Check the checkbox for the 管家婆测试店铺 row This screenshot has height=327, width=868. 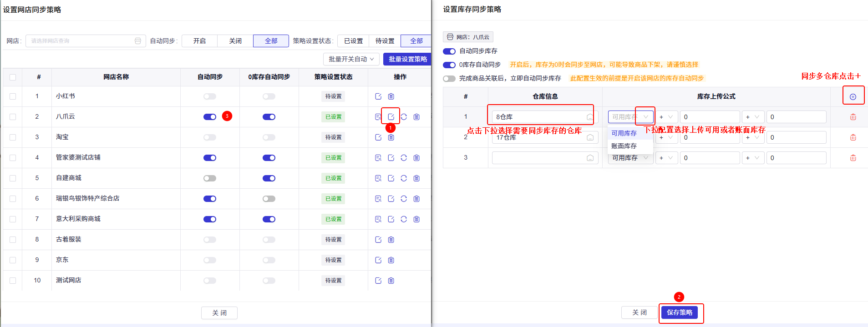point(13,158)
